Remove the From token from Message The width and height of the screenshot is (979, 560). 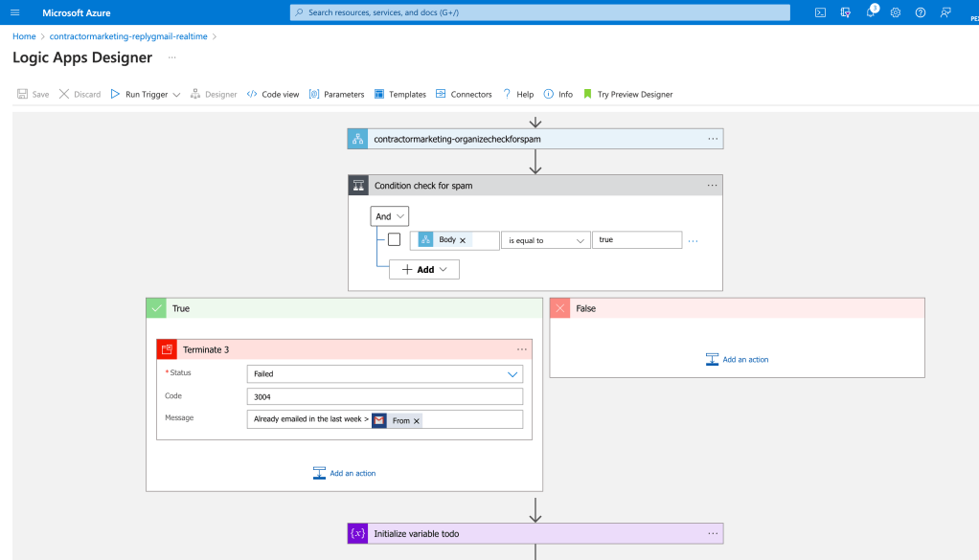click(417, 421)
